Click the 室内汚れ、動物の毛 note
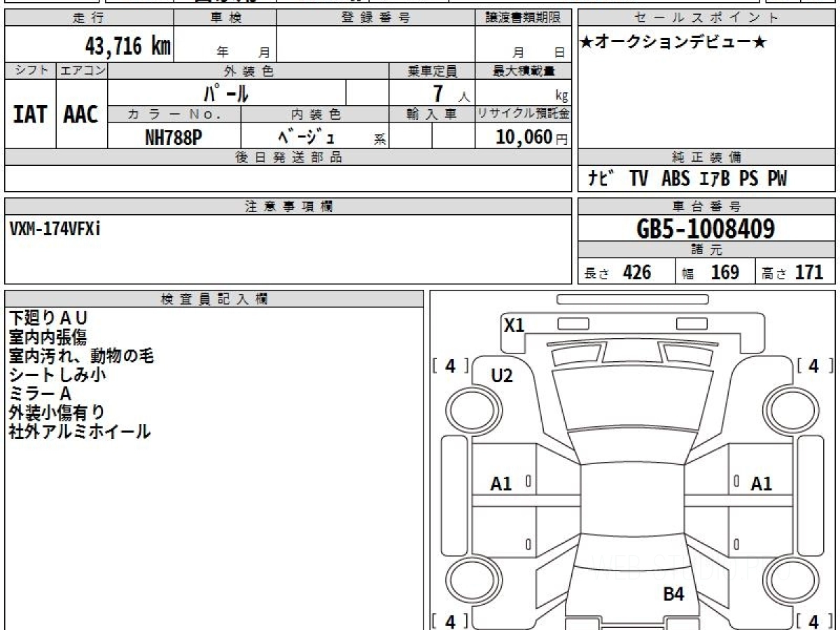Image resolution: width=840 pixels, height=630 pixels. [81, 356]
